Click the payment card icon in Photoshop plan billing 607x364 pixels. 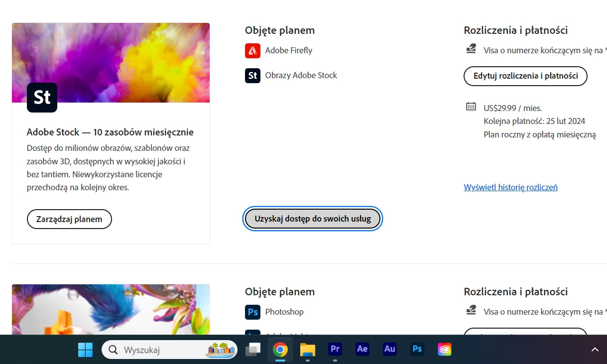pyautogui.click(x=471, y=310)
